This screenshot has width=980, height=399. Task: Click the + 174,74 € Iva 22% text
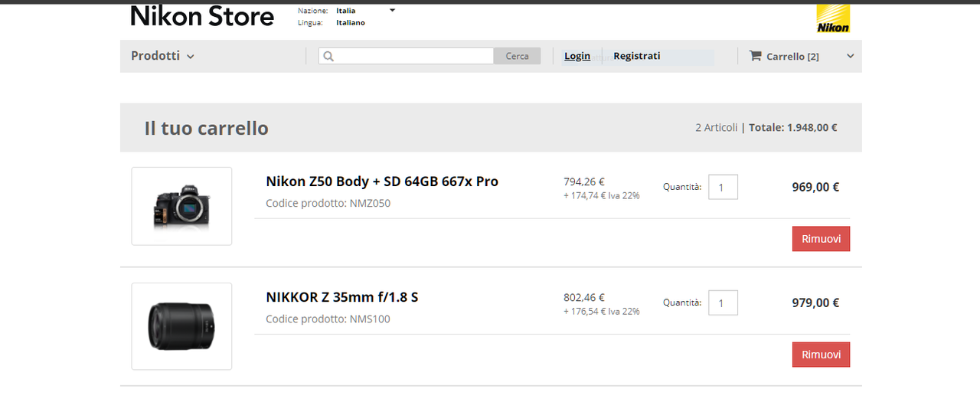click(602, 196)
